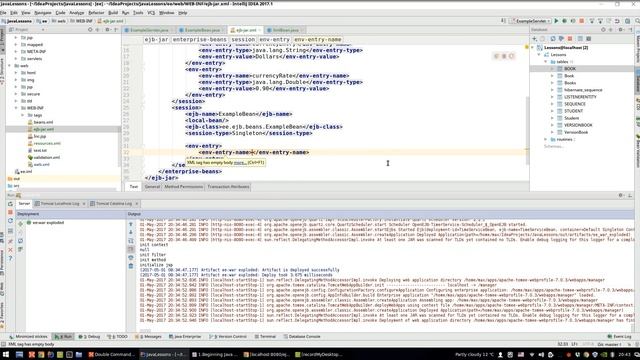Image resolution: width=640 pixels, height=360 pixels.
Task: Hide the Database panel with the collapse icon
Action: click(630, 30)
